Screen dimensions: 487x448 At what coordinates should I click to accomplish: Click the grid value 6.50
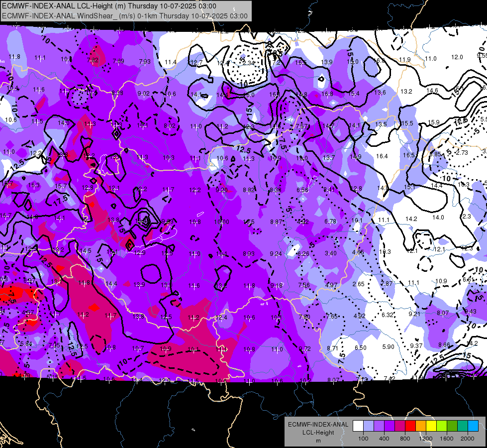pos(361,347)
